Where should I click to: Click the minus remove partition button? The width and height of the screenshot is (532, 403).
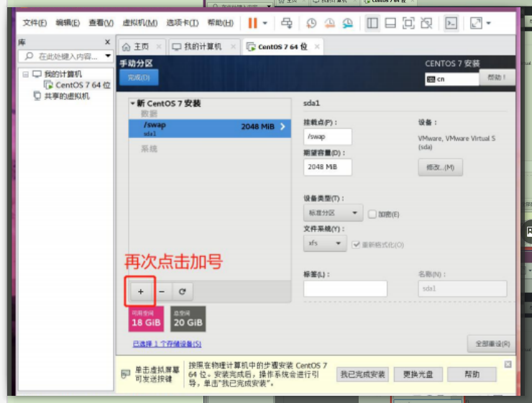(x=162, y=291)
